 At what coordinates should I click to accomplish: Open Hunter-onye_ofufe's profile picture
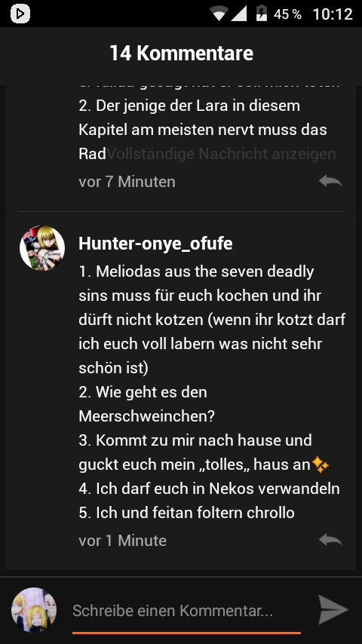tap(42, 248)
